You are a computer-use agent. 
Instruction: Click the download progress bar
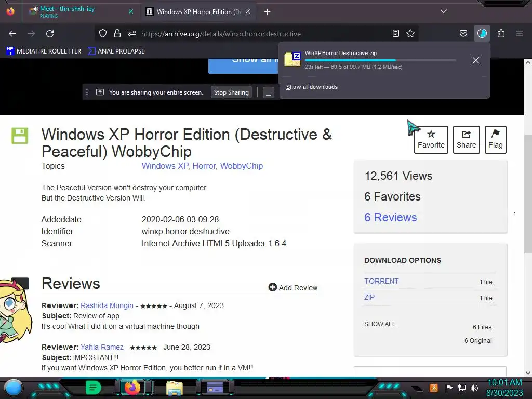click(380, 60)
